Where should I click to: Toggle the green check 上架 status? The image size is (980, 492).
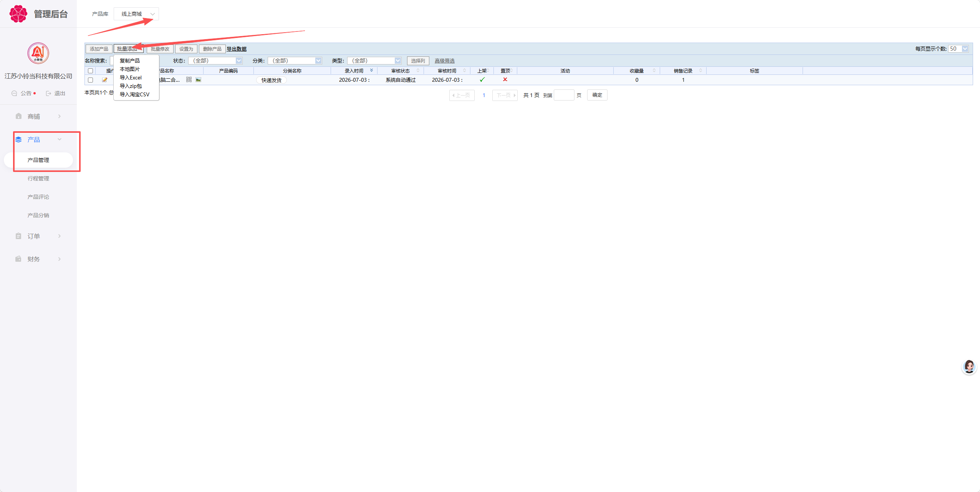click(x=482, y=79)
